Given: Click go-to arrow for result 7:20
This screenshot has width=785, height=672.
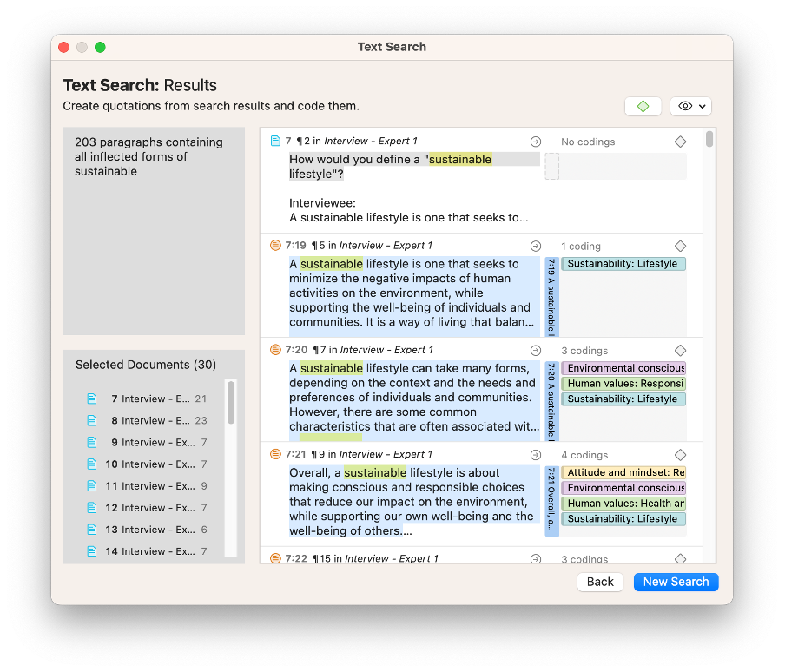Looking at the screenshot, I should pos(536,350).
